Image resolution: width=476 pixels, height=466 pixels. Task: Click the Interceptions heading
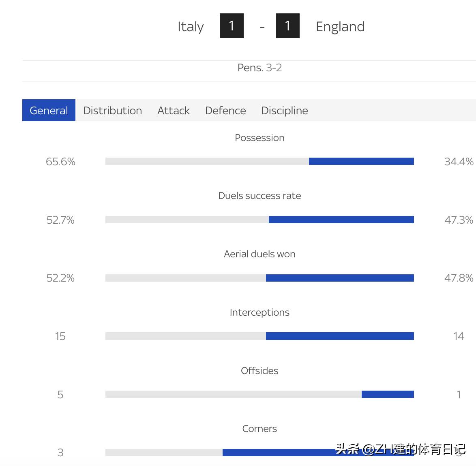point(259,312)
